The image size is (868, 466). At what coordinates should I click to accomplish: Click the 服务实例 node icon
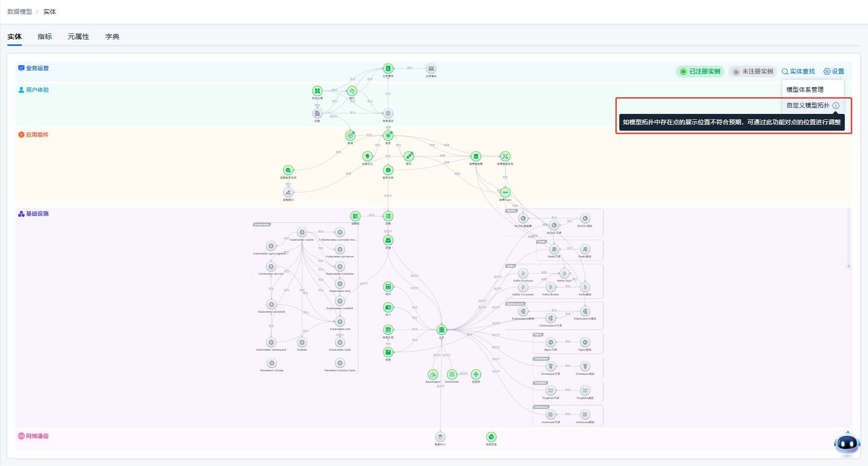[388, 170]
